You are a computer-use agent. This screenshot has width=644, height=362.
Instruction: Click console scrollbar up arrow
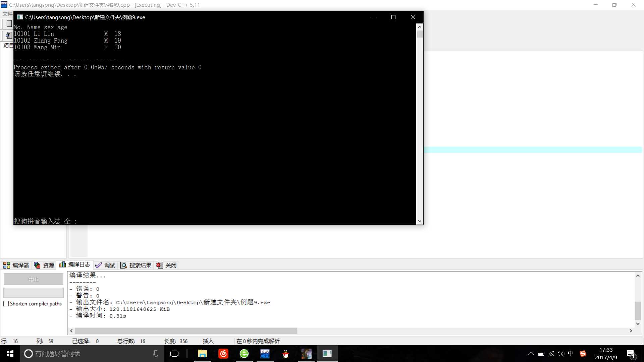(x=420, y=27)
